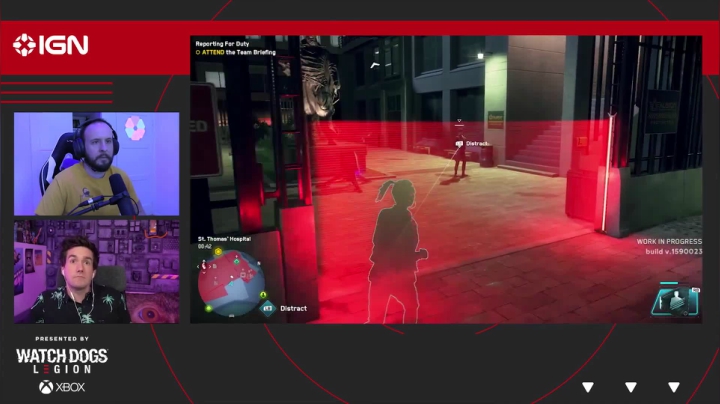
Task: Click the LB diamond Distract prompt icon
Action: pyautogui.click(x=268, y=308)
